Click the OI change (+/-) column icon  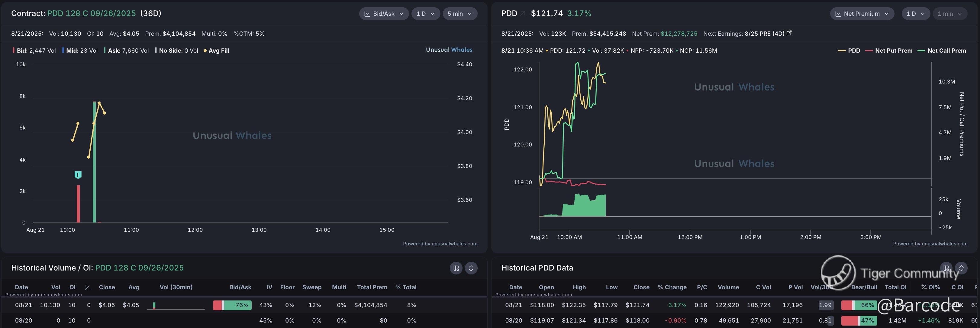88,287
